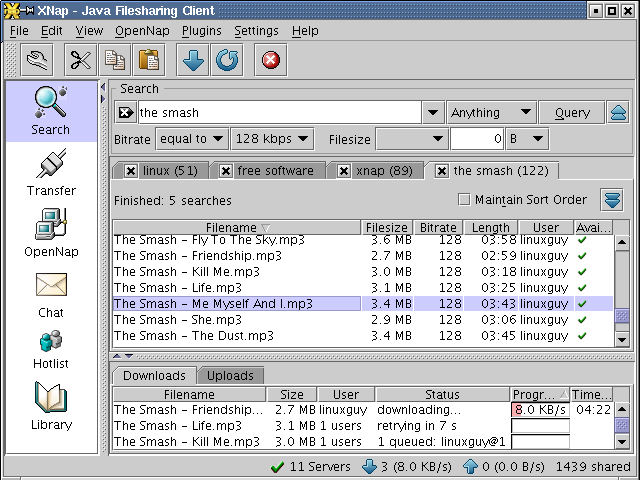Viewport: 640px width, 480px height.
Task: Click the blue download arrow in status bar
Action: (x=370, y=467)
